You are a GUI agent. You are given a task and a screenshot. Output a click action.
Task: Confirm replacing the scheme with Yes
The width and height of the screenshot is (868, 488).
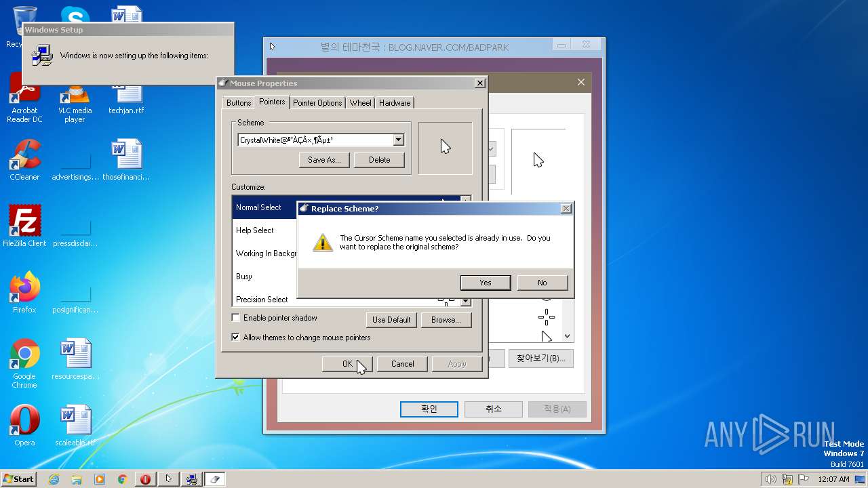(x=486, y=283)
